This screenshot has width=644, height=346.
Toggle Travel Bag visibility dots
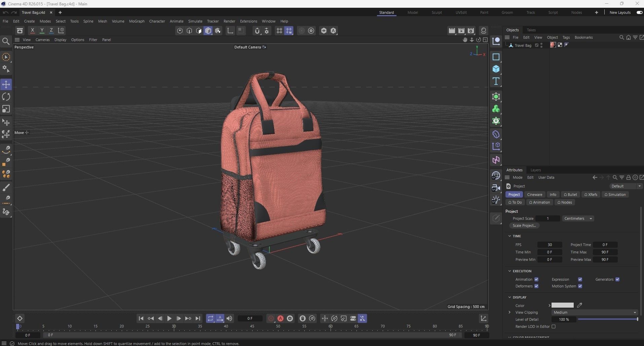[x=541, y=45]
